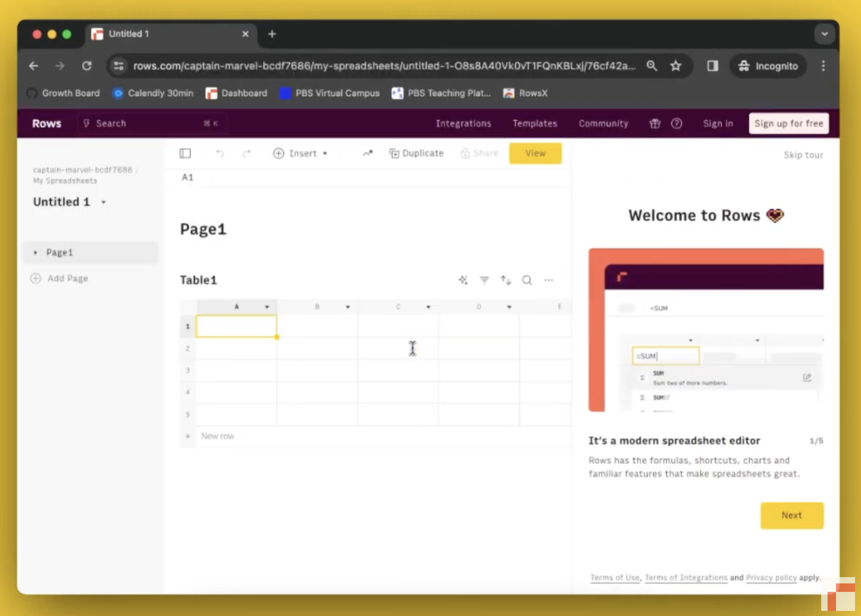Click the Rows Search field

[x=152, y=124]
